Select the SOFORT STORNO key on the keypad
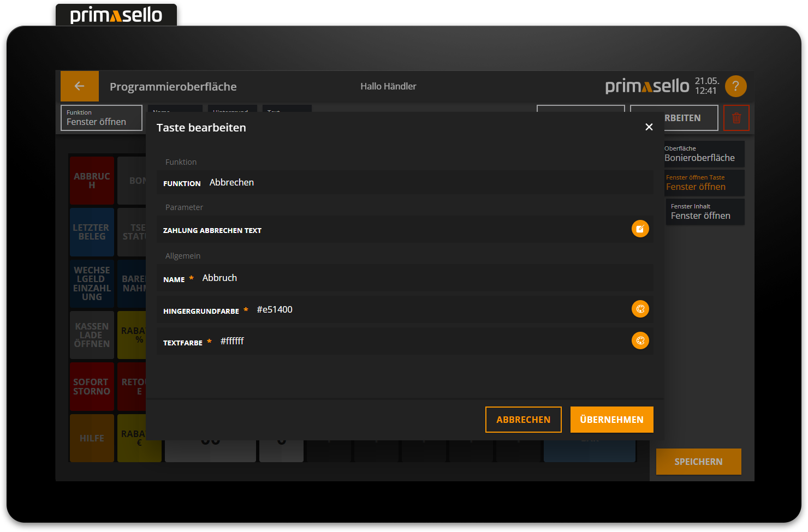The image size is (808, 532). tap(92, 387)
